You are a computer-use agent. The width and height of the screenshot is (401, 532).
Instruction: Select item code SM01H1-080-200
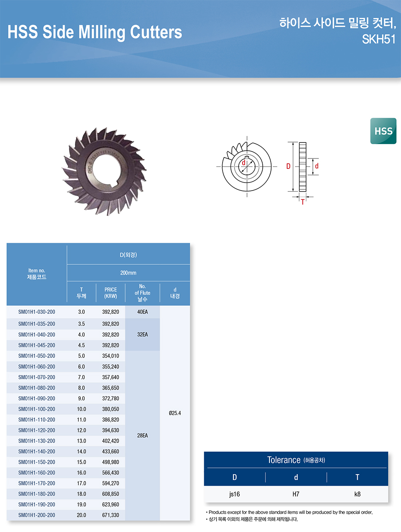(x=37, y=388)
